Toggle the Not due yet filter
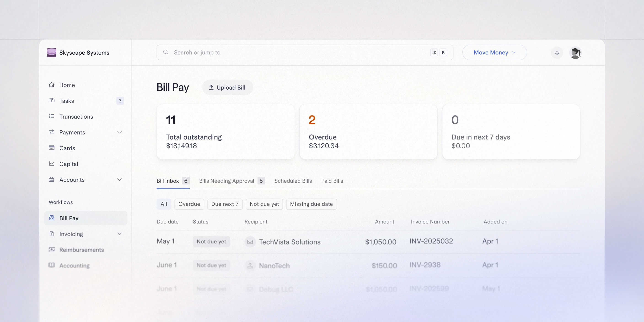 264,204
